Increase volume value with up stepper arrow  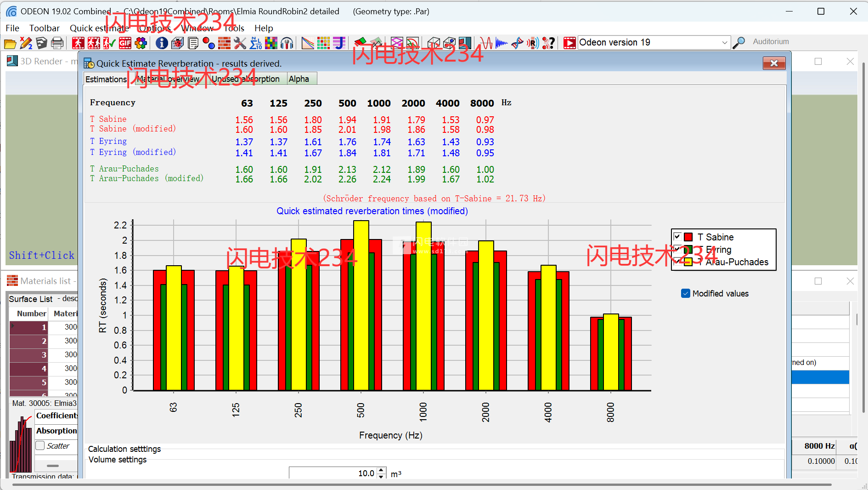[381, 470]
